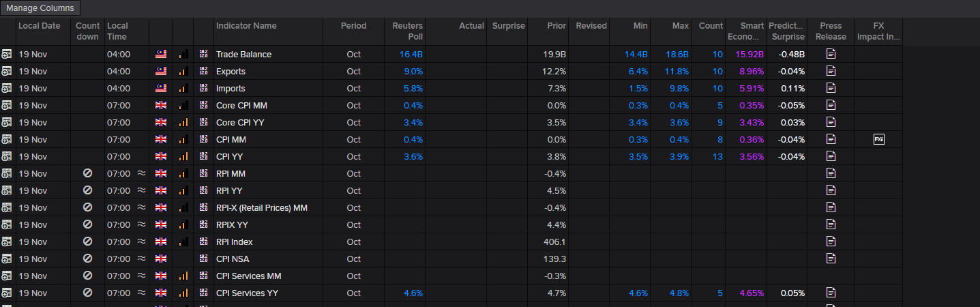Viewport: 980px width, 307px height.
Task: Click the UK flag on Core CPI MM row
Action: tap(161, 105)
